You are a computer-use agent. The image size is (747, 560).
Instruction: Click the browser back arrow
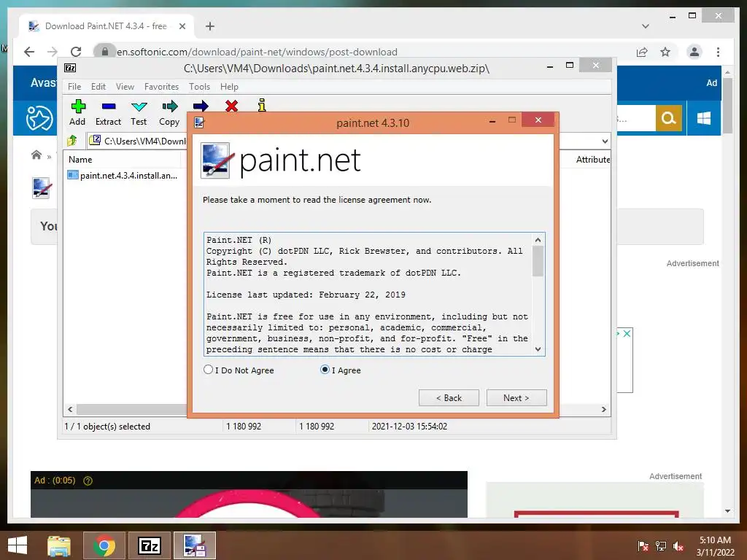pos(29,52)
